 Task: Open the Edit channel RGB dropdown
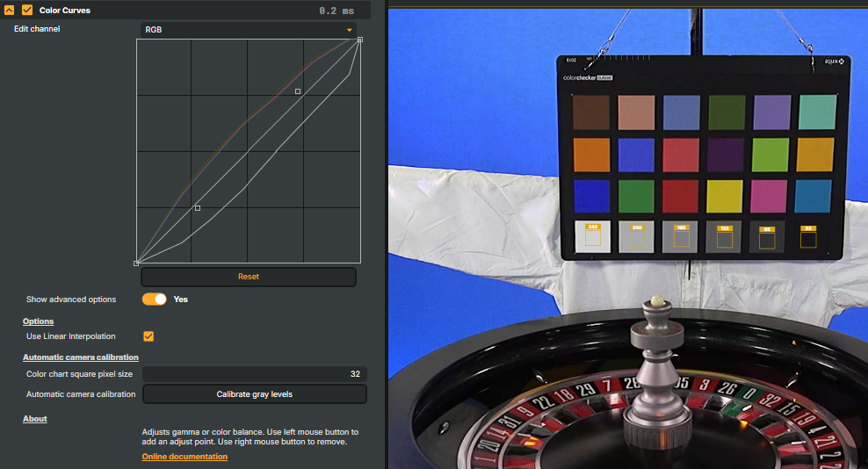(248, 29)
